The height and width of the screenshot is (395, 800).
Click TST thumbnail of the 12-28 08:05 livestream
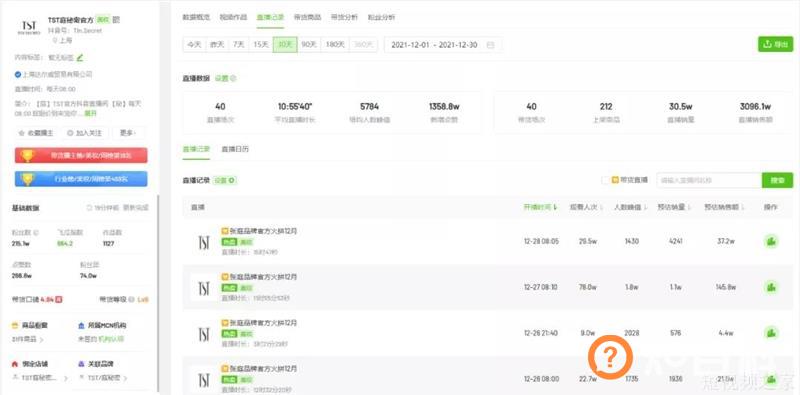(204, 242)
